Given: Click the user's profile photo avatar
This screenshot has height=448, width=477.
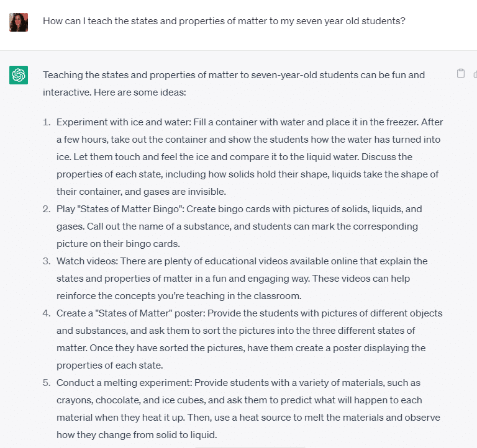Looking at the screenshot, I should tap(19, 22).
